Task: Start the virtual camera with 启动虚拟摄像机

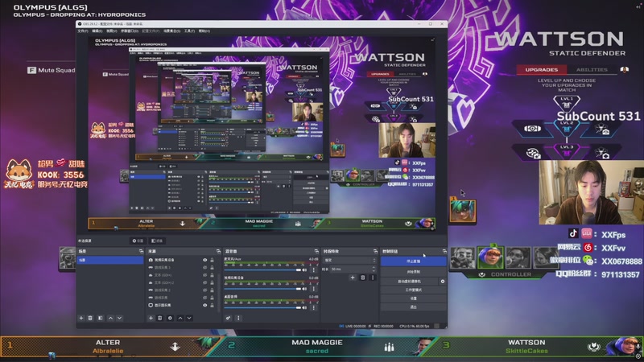Action: click(x=410, y=282)
